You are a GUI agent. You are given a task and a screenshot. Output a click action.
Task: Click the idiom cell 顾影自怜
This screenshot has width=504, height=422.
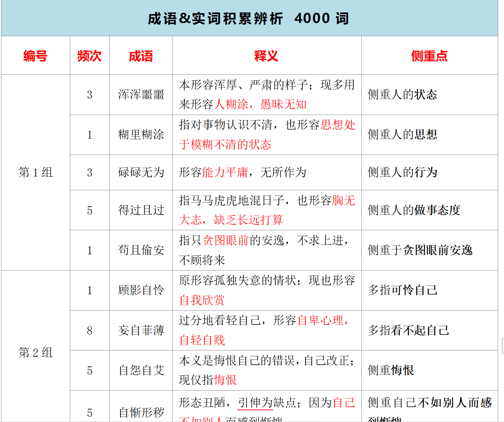(x=141, y=290)
